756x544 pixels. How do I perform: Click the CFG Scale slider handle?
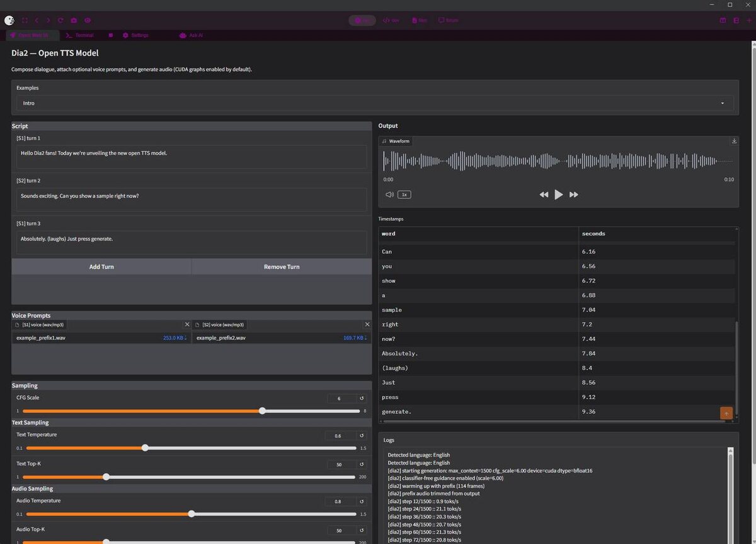coord(262,411)
